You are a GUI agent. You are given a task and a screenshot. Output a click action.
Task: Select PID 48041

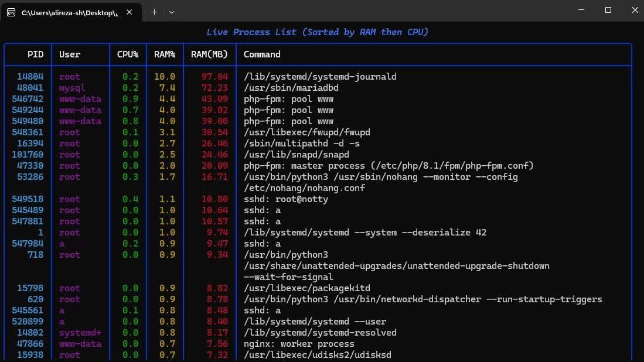[30, 88]
